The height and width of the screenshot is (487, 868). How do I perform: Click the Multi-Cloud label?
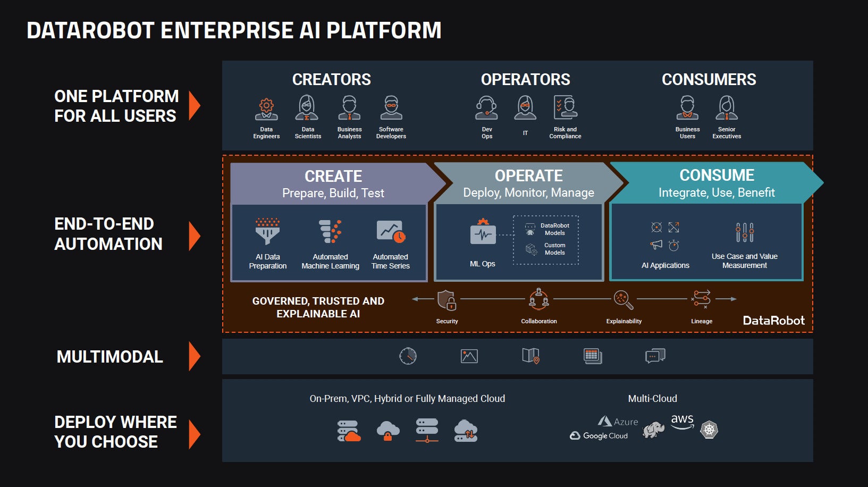tap(652, 399)
